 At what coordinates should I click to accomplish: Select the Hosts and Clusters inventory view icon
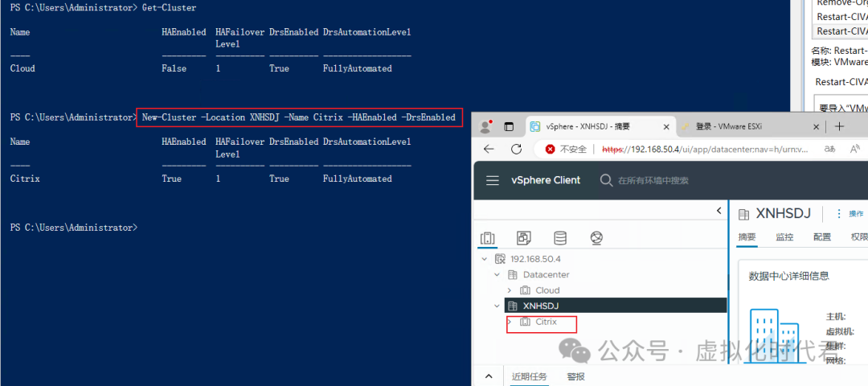488,238
